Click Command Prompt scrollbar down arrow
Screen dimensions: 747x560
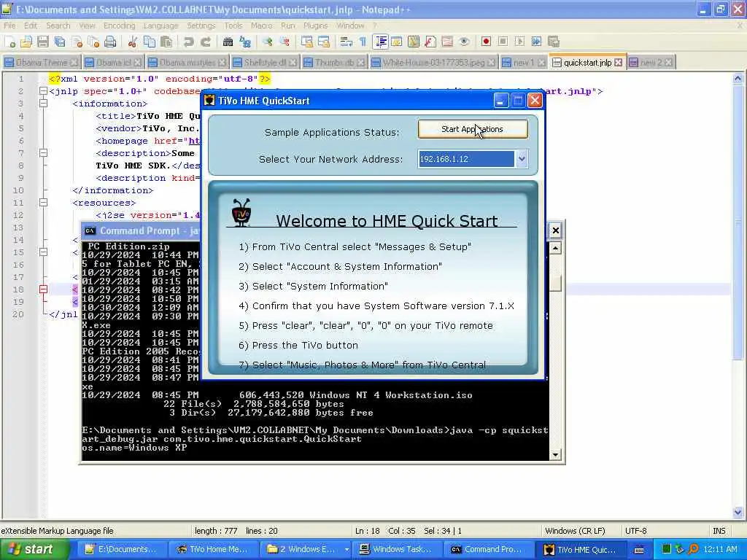pyautogui.click(x=555, y=455)
